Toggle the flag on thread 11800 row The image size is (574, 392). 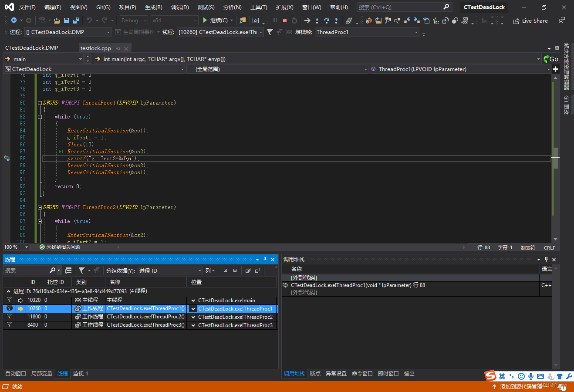(x=9, y=317)
